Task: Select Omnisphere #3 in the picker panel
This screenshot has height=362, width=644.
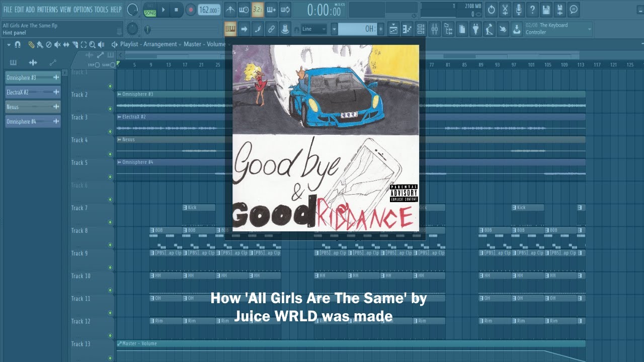Action: pos(33,77)
